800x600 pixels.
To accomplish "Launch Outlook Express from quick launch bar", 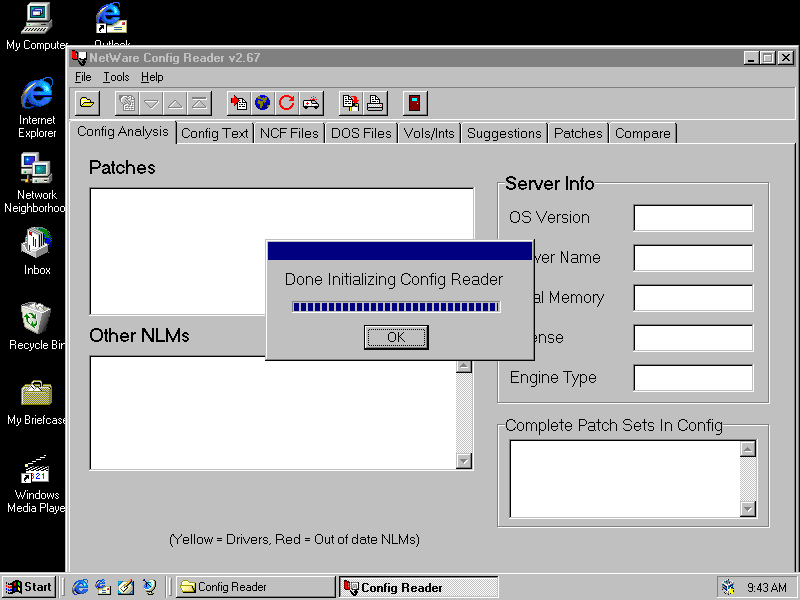I will 103,587.
